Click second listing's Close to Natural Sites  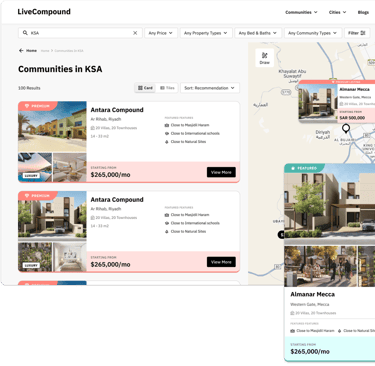(x=188, y=231)
